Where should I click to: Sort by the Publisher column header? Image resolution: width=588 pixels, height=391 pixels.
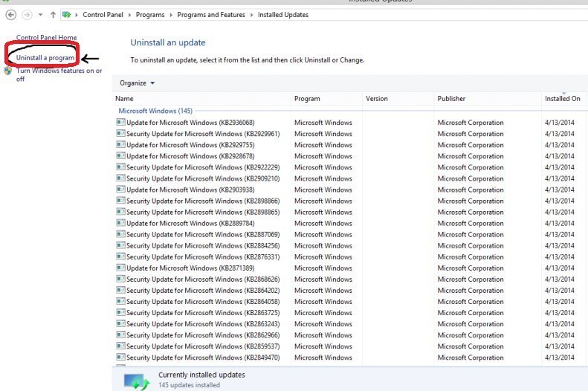point(451,99)
